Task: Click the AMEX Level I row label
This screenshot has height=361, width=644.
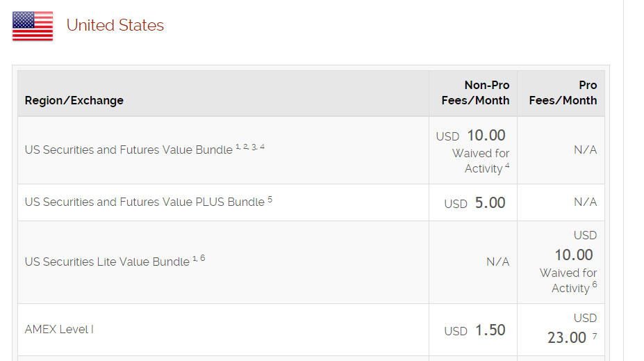Action: tap(59, 329)
